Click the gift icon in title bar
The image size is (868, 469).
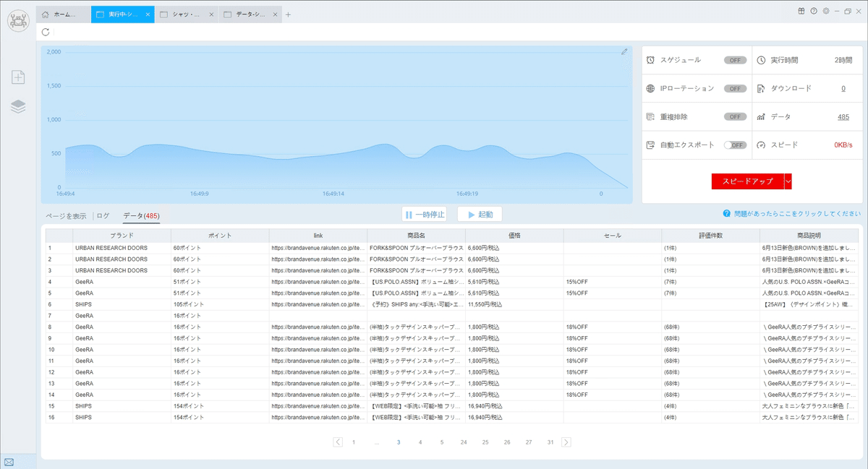pyautogui.click(x=801, y=11)
